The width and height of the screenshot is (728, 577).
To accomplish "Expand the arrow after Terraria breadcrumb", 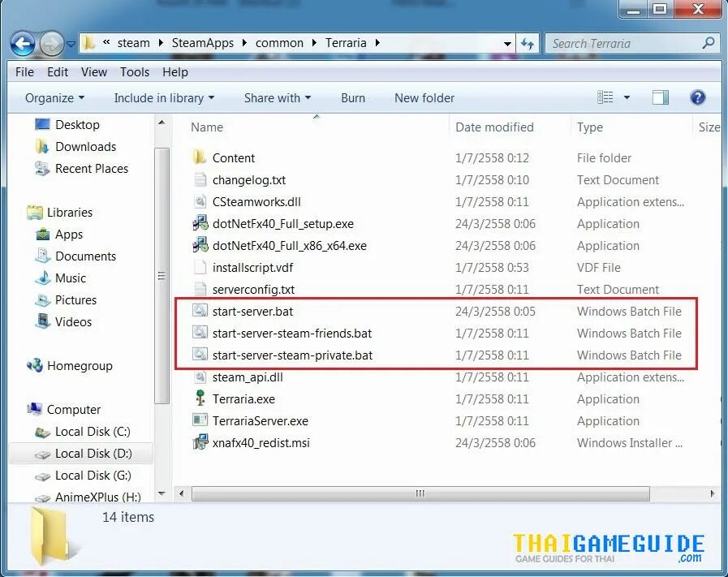I will [377, 43].
